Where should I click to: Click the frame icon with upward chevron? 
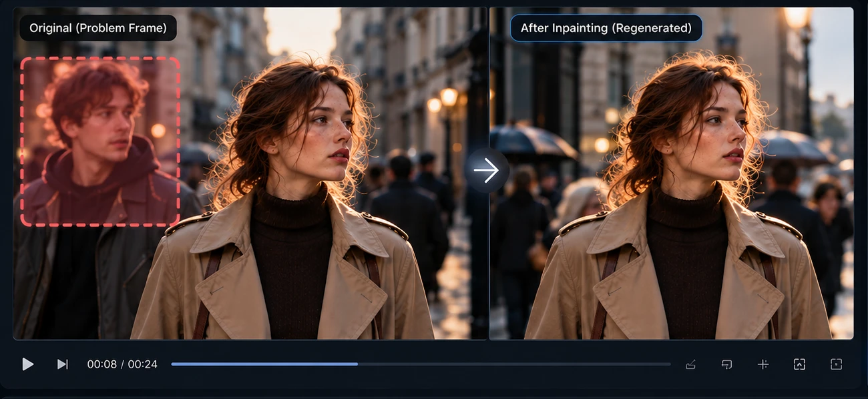coord(799,364)
